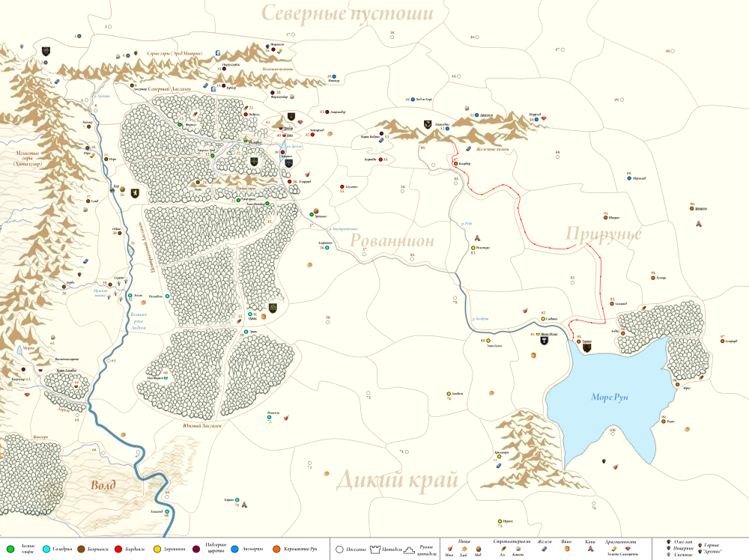
Task: Click the Самоцветы red gem legend icon
Action: 628,549
